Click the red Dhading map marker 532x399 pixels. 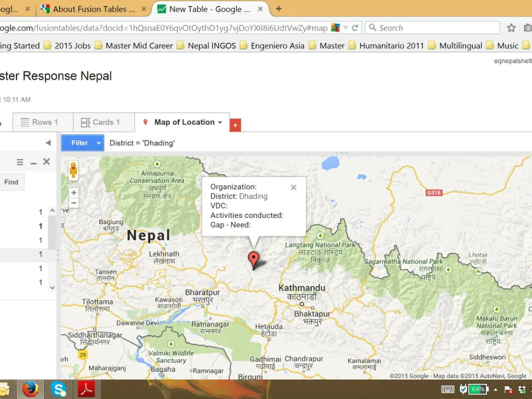(254, 260)
